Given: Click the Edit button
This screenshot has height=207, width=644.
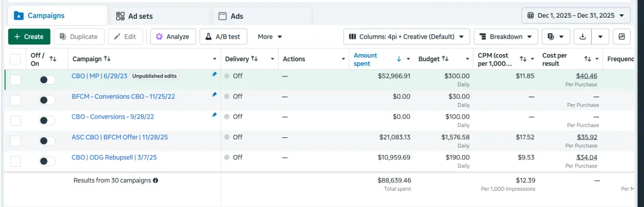Looking at the screenshot, I should 125,36.
